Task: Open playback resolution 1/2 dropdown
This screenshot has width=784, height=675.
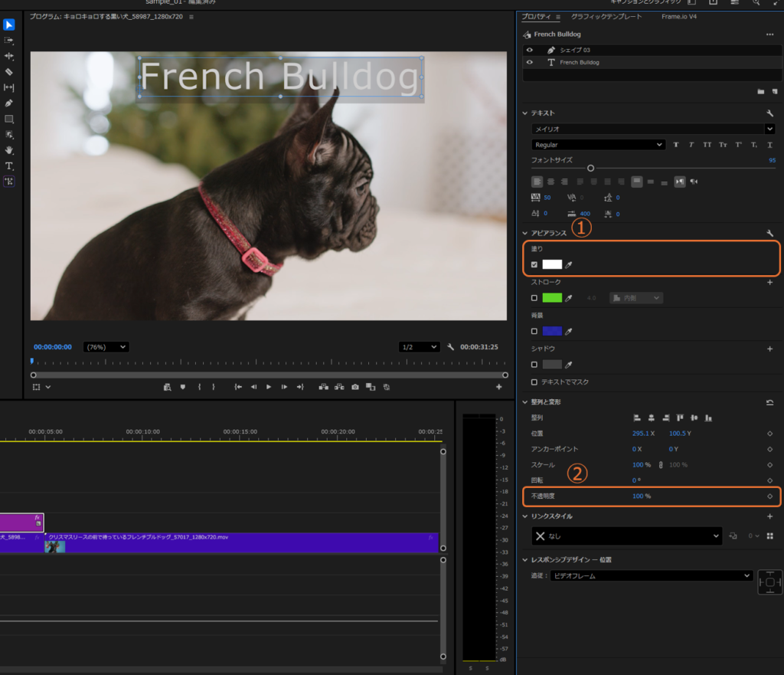Action: pos(419,347)
